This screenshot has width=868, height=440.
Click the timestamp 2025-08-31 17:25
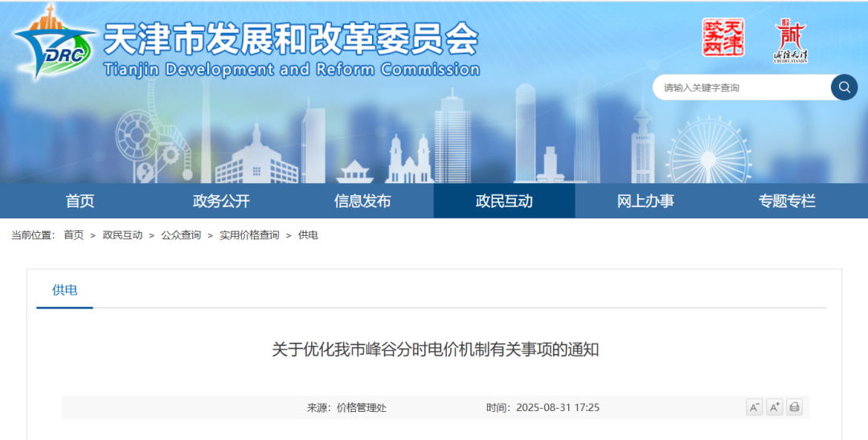coord(558,408)
